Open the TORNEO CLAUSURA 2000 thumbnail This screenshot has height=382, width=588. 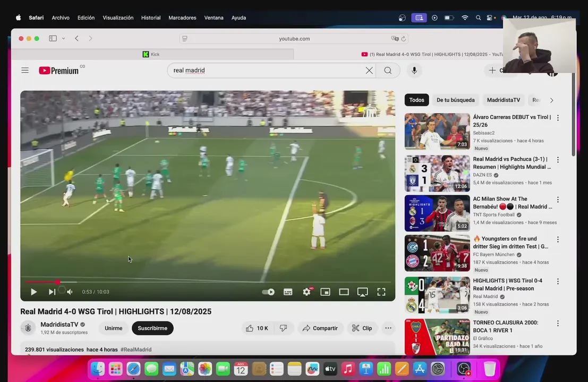tap(437, 337)
